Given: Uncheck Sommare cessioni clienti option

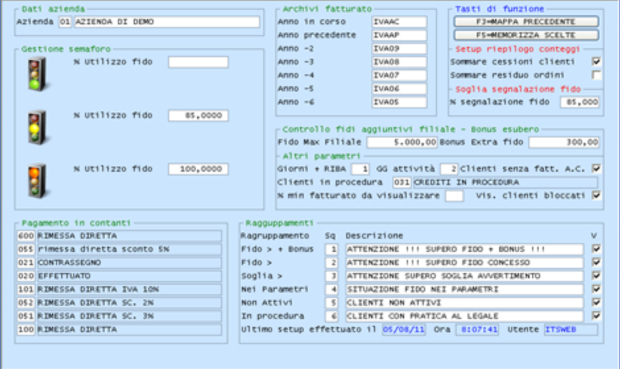Looking at the screenshot, I should [x=596, y=61].
